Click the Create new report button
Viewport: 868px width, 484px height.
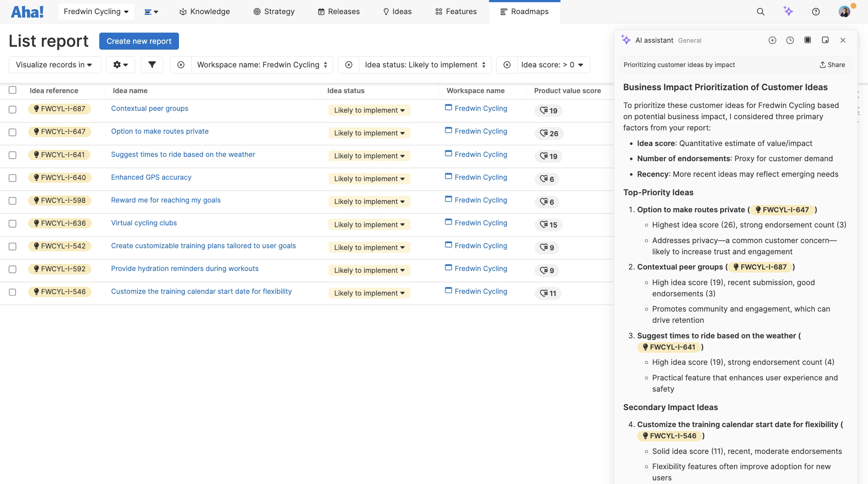(139, 41)
